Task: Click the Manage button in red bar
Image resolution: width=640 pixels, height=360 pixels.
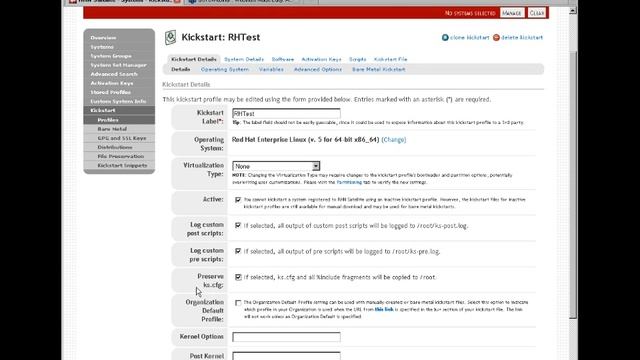Action: [x=512, y=13]
